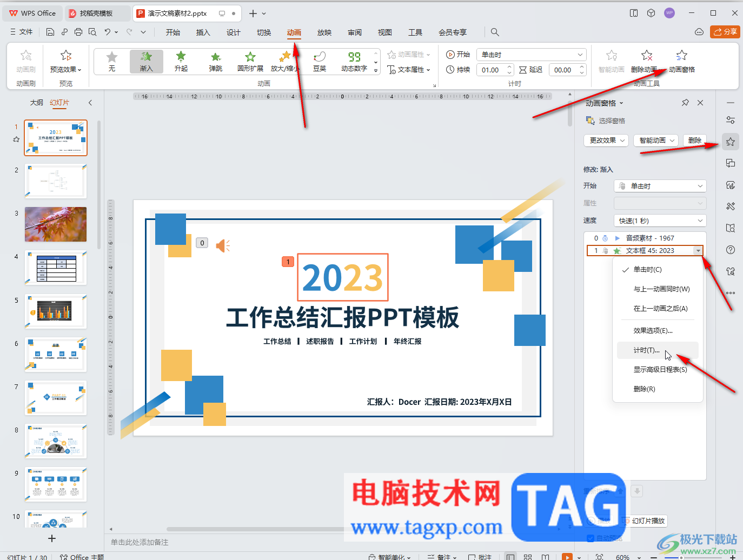Open the 文件 menu

point(22,32)
